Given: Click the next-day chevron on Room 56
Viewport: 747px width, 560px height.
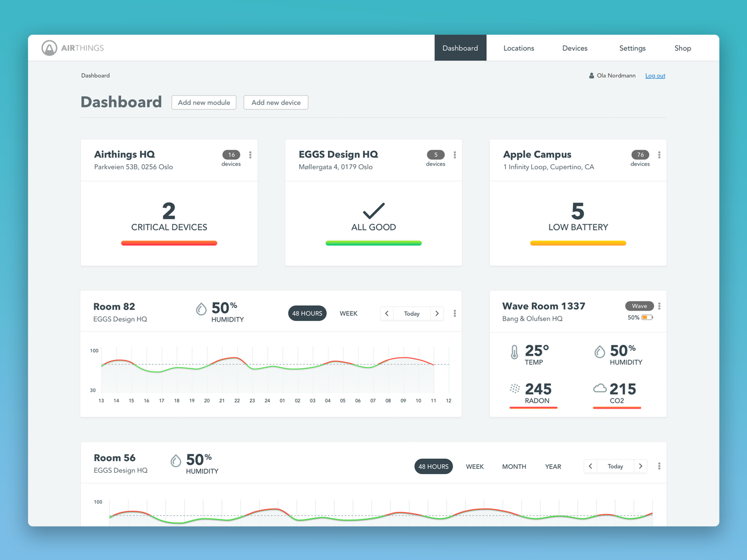Looking at the screenshot, I should tap(641, 466).
